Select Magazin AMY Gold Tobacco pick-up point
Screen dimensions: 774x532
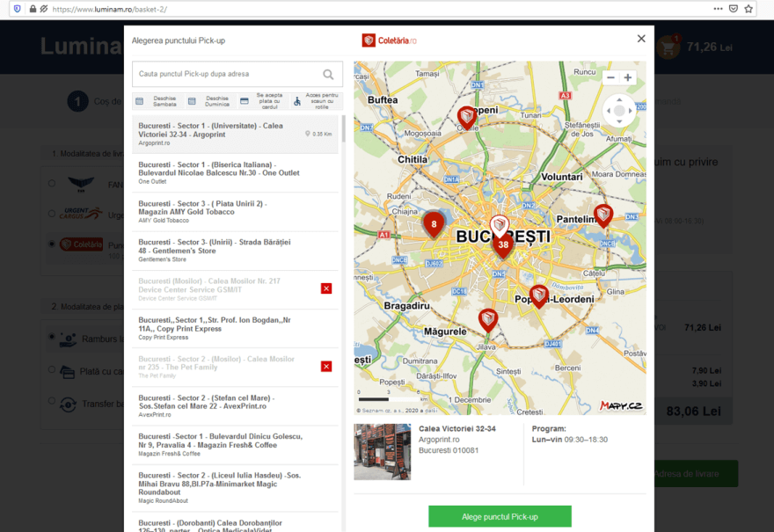tap(235, 212)
